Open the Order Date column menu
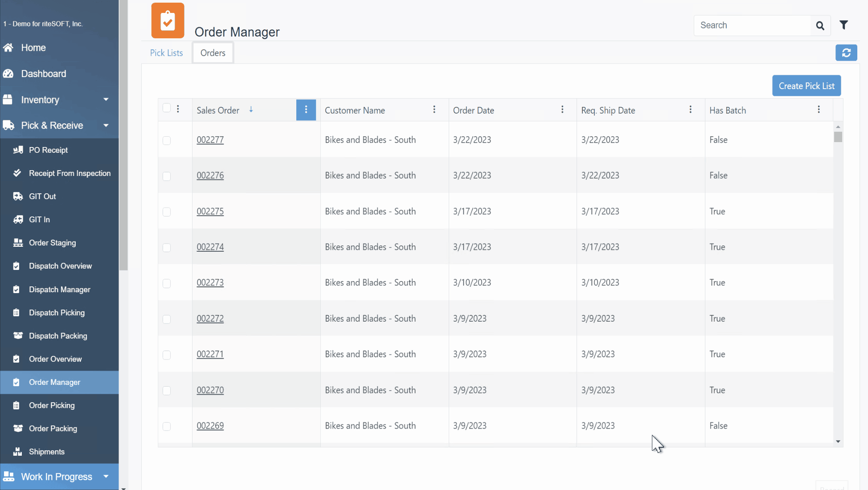Screen dimensions: 868x490 pos(562,110)
